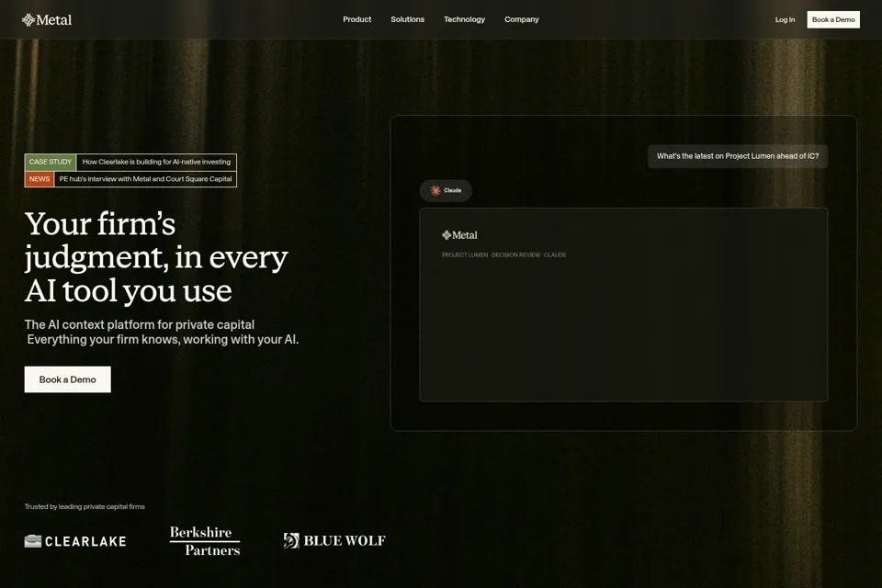Open the Product menu
The height and width of the screenshot is (588, 882).
pos(357,19)
